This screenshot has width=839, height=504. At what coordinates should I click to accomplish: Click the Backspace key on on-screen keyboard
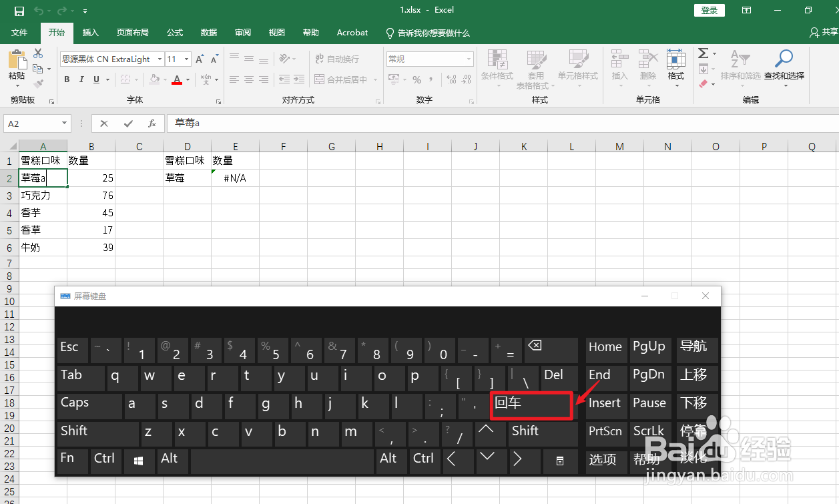[x=551, y=350]
